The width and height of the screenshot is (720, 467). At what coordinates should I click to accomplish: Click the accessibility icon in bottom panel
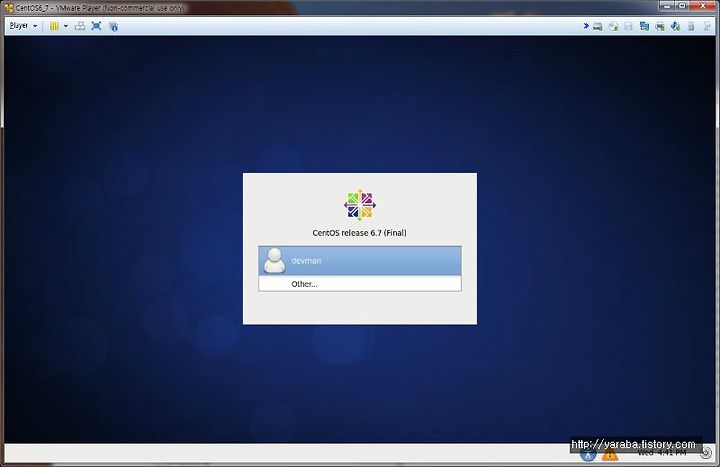point(588,454)
